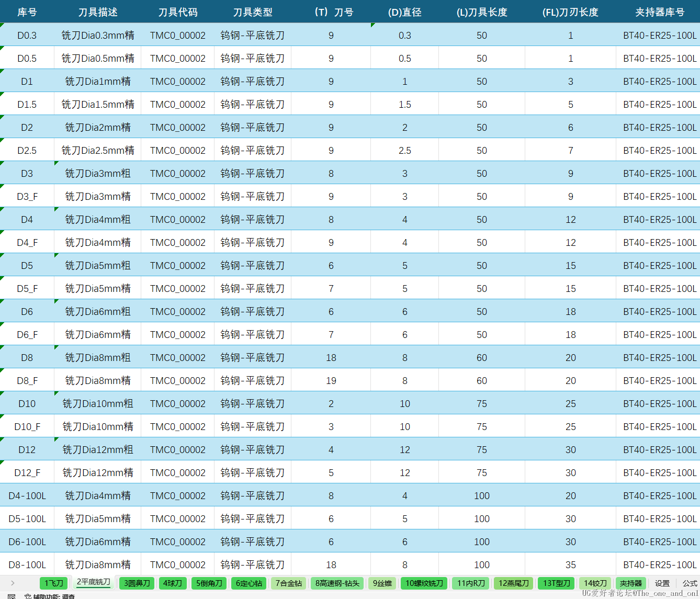Select the 刀具代码 column header
Viewport: 700px width, 599px height.
coord(178,12)
